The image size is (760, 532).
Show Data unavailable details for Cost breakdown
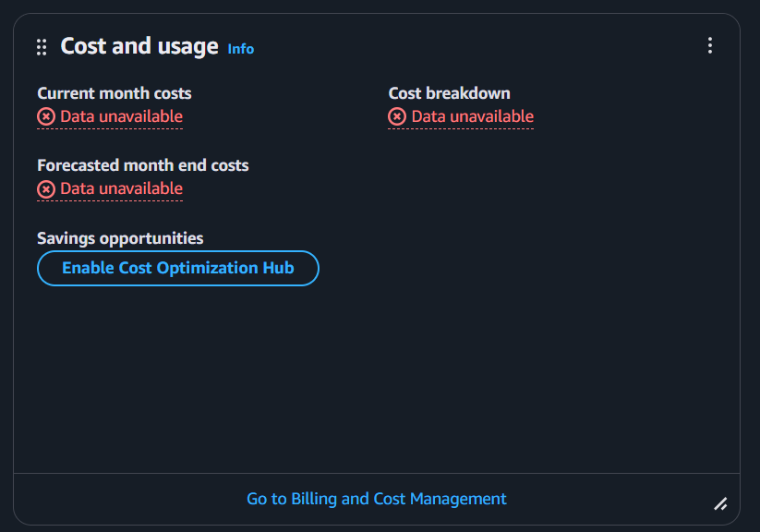pyautogui.click(x=472, y=116)
